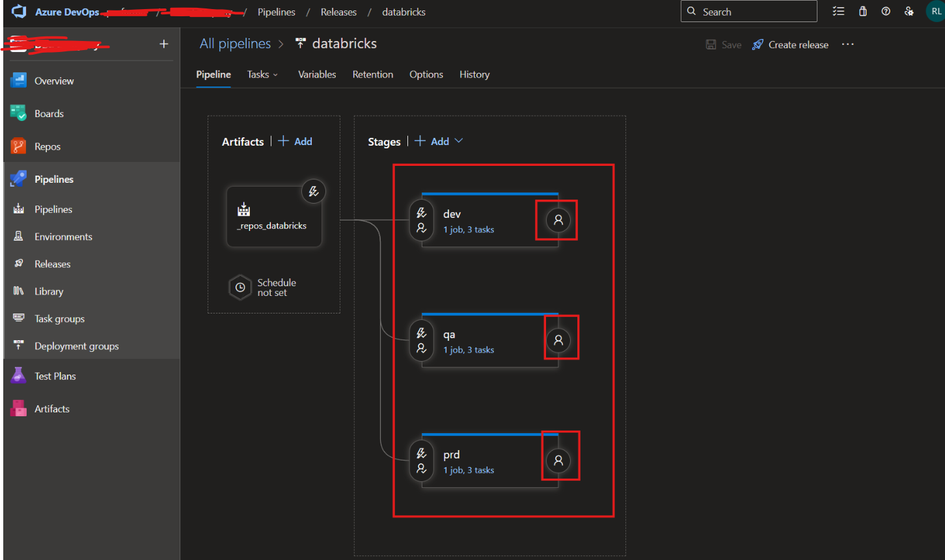Select the qa stage name
This screenshot has width=945, height=560.
tap(449, 334)
